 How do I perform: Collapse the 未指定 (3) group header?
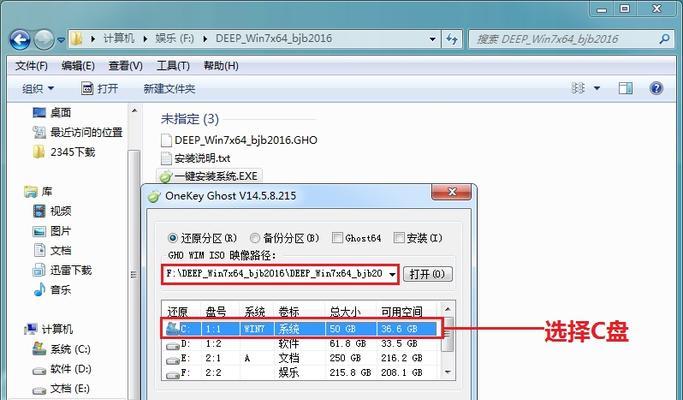(x=190, y=119)
